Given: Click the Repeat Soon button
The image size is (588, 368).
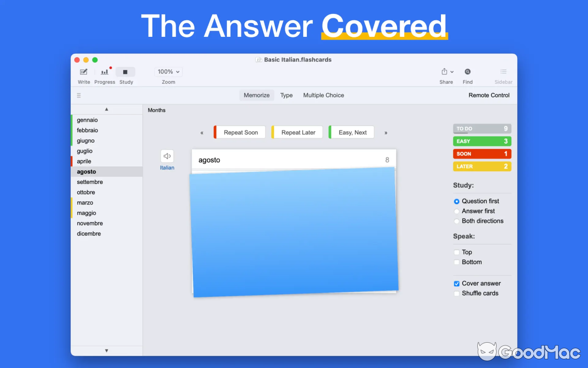Looking at the screenshot, I should click(239, 132).
